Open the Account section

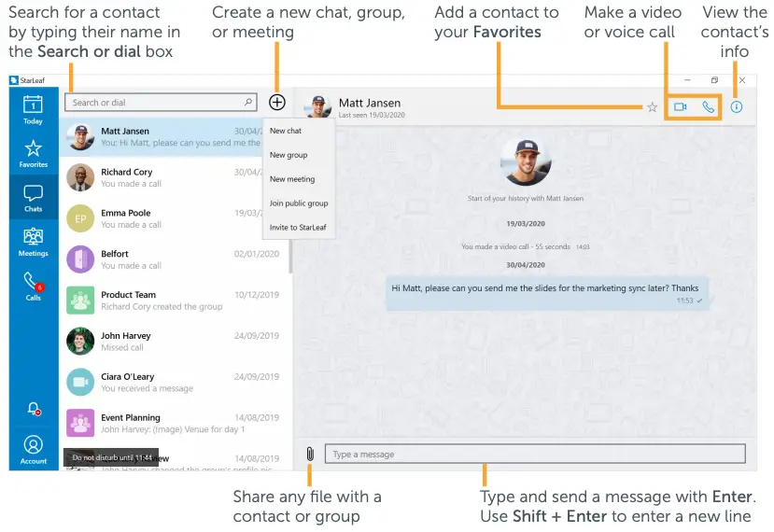click(33, 450)
